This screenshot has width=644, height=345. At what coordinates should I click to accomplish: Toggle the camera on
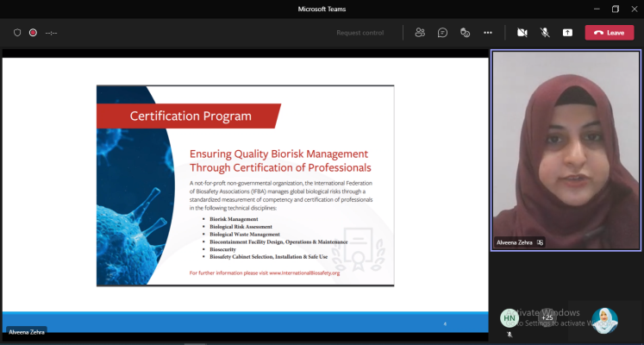point(522,33)
